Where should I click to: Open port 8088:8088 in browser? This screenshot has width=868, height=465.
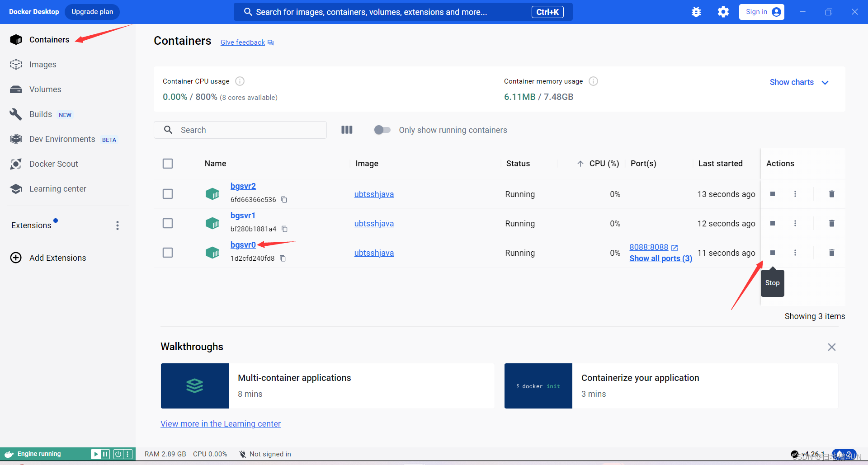pos(653,247)
